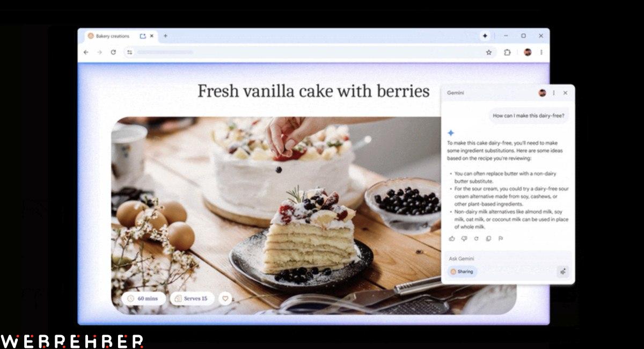Reload the Bakery creations page
The width and height of the screenshot is (644, 349).
[113, 52]
